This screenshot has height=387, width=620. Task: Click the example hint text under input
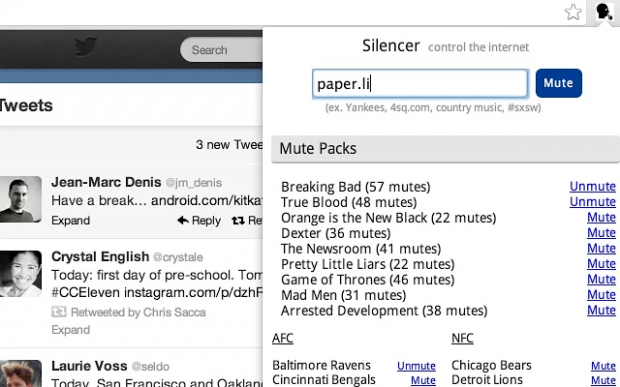point(433,108)
